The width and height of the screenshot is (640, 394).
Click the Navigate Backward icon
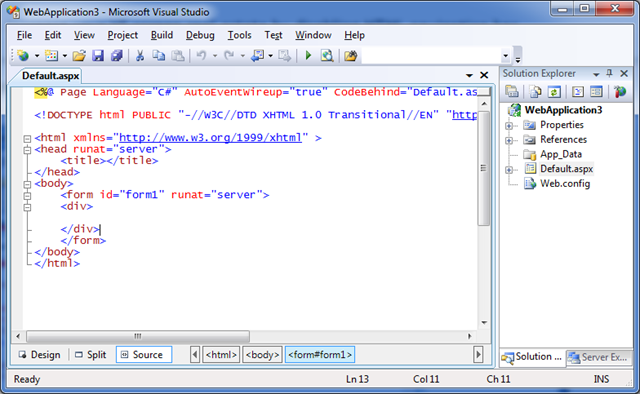258,56
